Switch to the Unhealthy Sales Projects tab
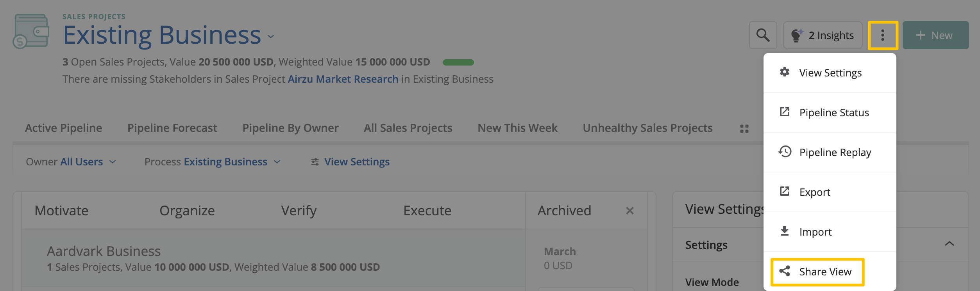Screen dimensions: 980x291 pos(647,128)
